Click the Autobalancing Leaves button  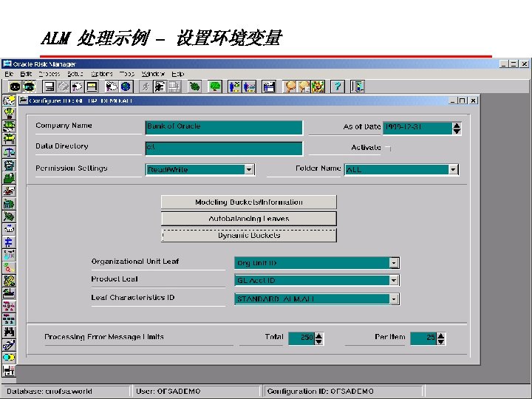(x=249, y=219)
